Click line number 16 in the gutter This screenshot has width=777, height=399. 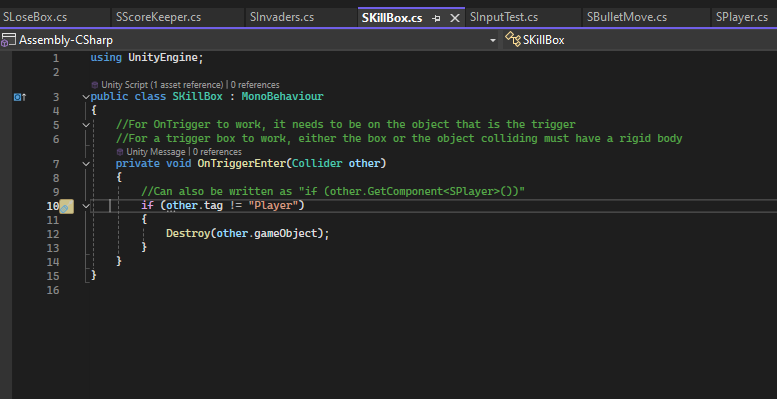coord(53,290)
